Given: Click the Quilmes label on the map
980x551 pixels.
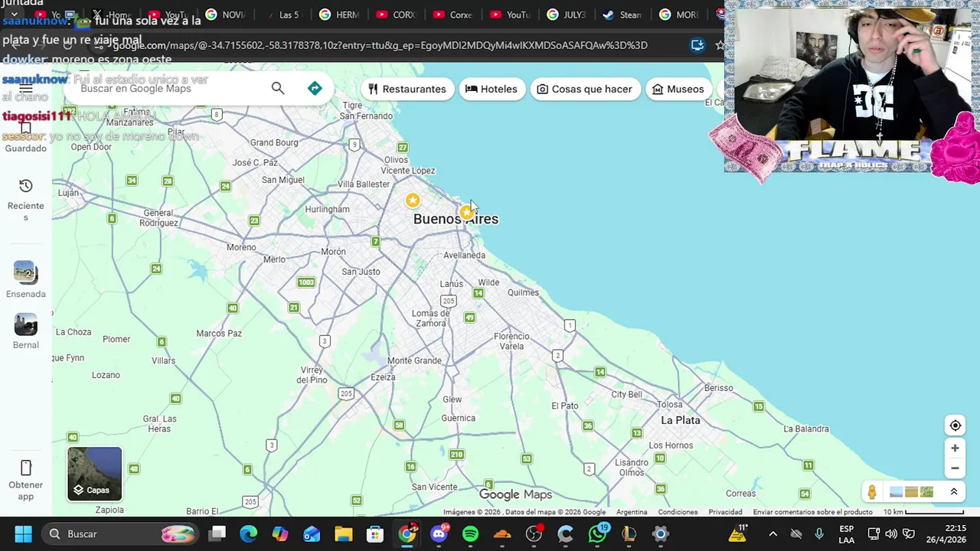Looking at the screenshot, I should click(523, 292).
